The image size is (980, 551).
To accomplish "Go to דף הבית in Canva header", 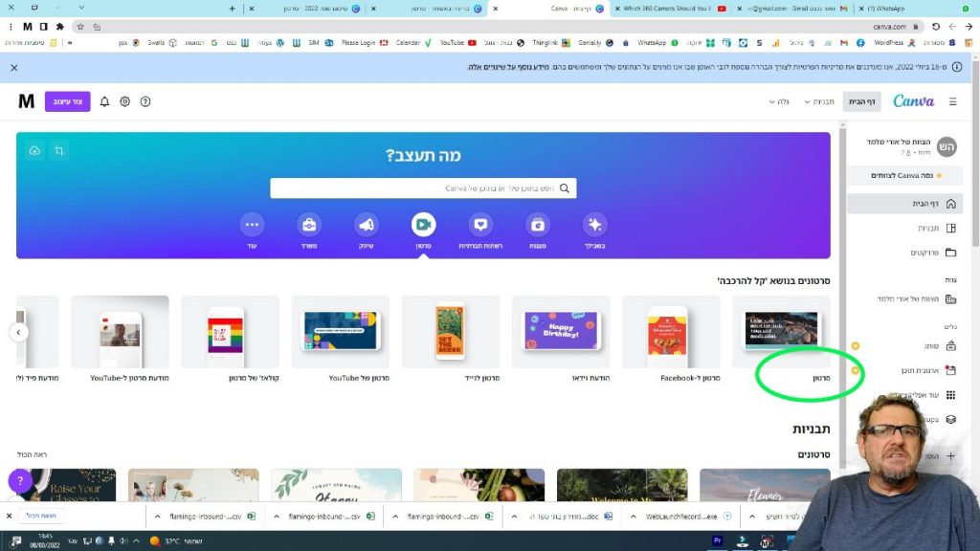I will point(862,101).
